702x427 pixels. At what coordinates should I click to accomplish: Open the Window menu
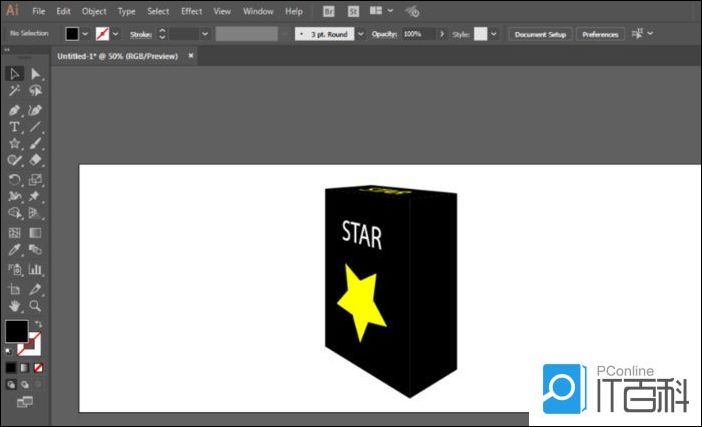point(258,11)
